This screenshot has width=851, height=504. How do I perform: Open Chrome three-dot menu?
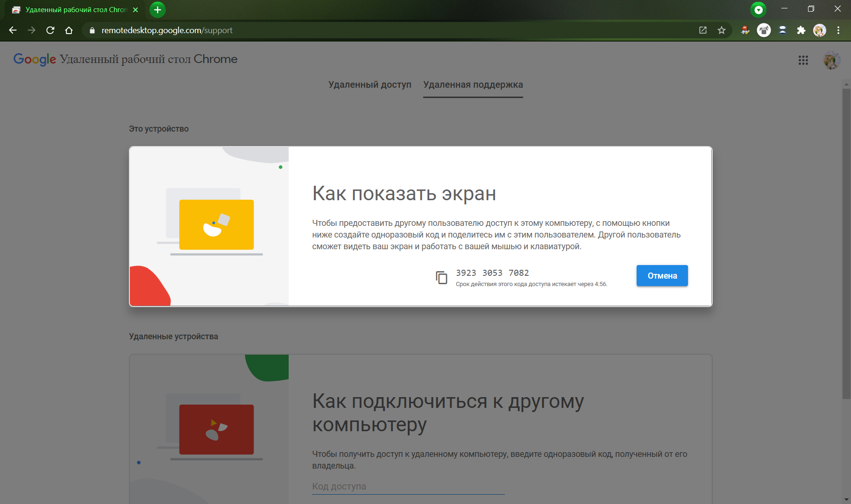click(x=838, y=30)
